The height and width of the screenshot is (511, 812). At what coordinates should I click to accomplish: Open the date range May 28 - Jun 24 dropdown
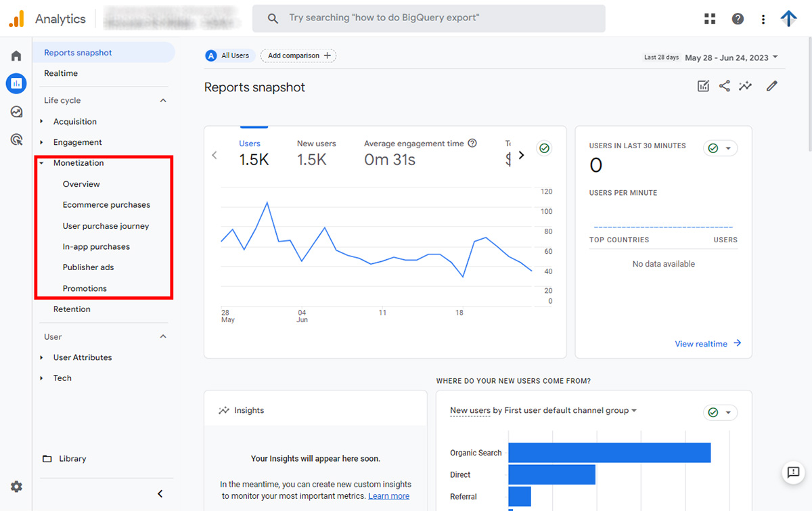(x=731, y=58)
